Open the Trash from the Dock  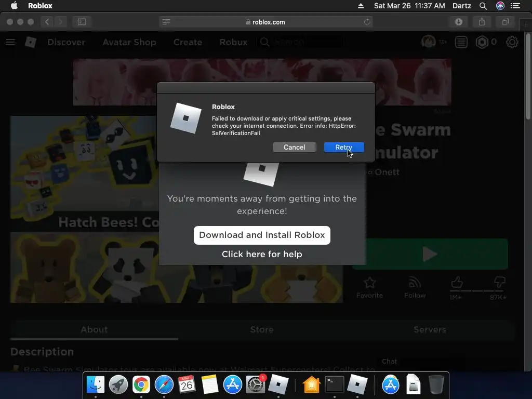tap(436, 385)
